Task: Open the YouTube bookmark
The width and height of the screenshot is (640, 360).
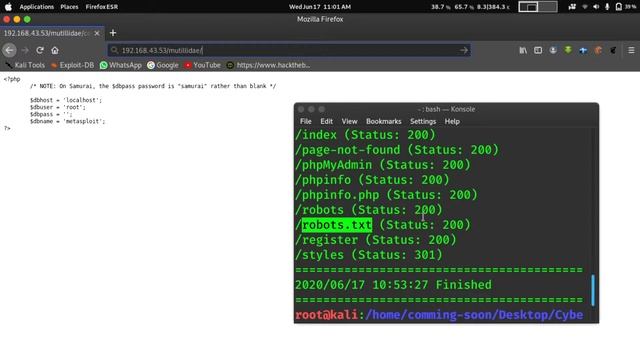Action: pyautogui.click(x=202, y=65)
